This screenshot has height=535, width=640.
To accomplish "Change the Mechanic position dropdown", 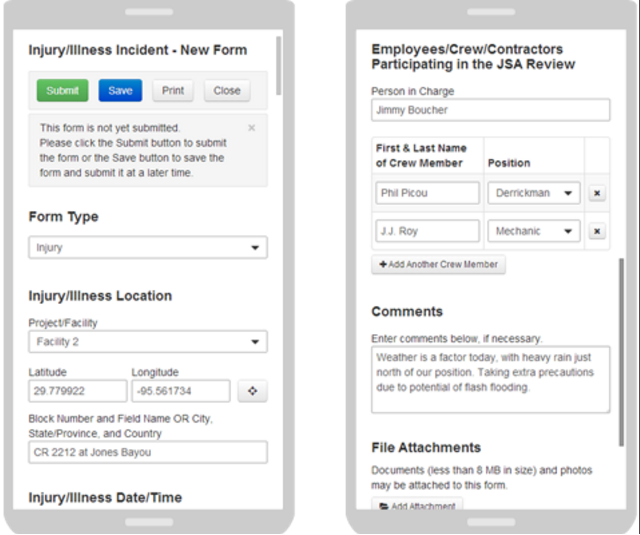I will pyautogui.click(x=533, y=231).
